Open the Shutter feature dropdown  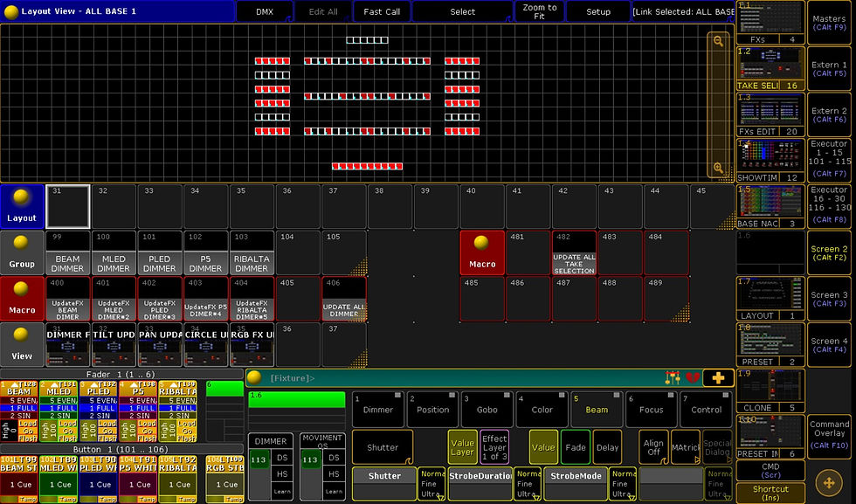383,447
